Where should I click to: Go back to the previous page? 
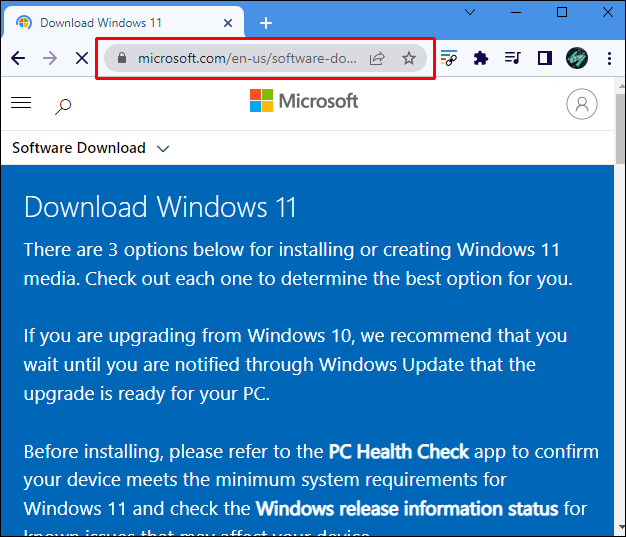click(x=18, y=58)
